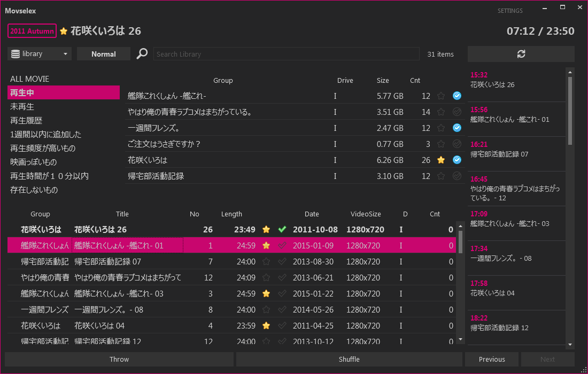Toggle favorite star for ご注文はうさぎですか？ group row
Screen dimensions: 588x374
[441, 144]
